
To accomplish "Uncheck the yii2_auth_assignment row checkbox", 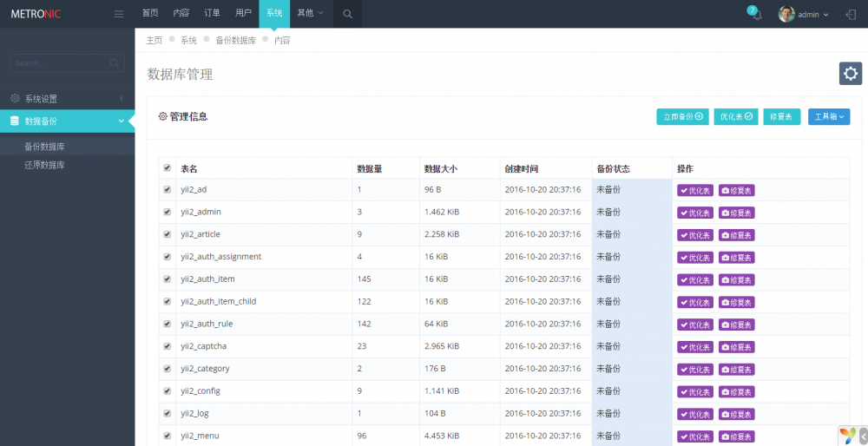I will coord(168,257).
